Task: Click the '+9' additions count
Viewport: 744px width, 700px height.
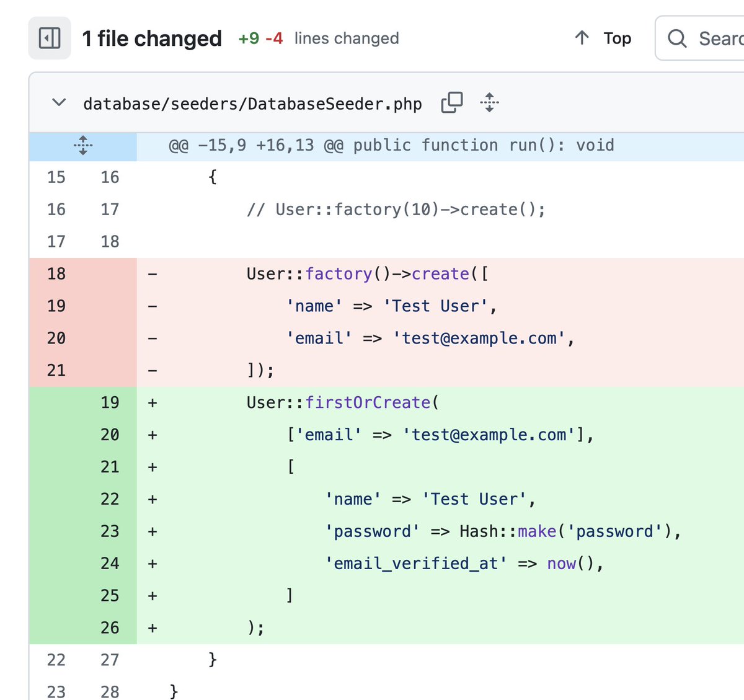Action: pyautogui.click(x=249, y=38)
